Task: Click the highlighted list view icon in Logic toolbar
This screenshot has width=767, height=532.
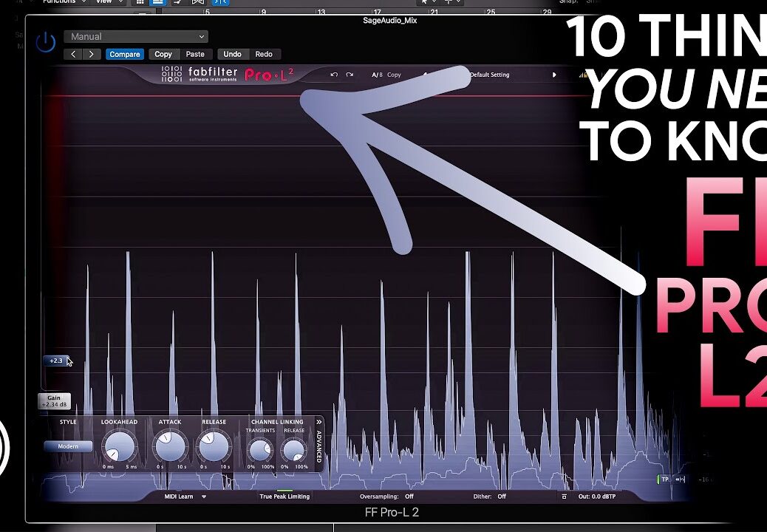Action: (157, 2)
